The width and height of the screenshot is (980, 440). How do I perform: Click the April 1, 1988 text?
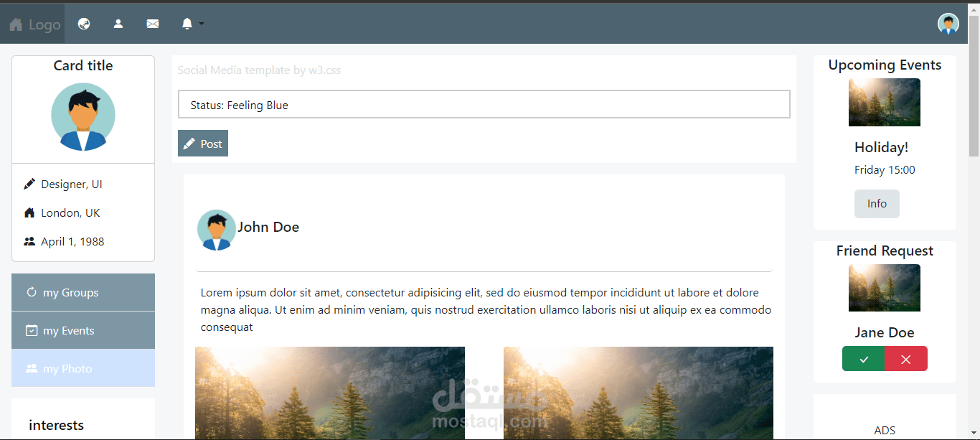[x=72, y=241]
